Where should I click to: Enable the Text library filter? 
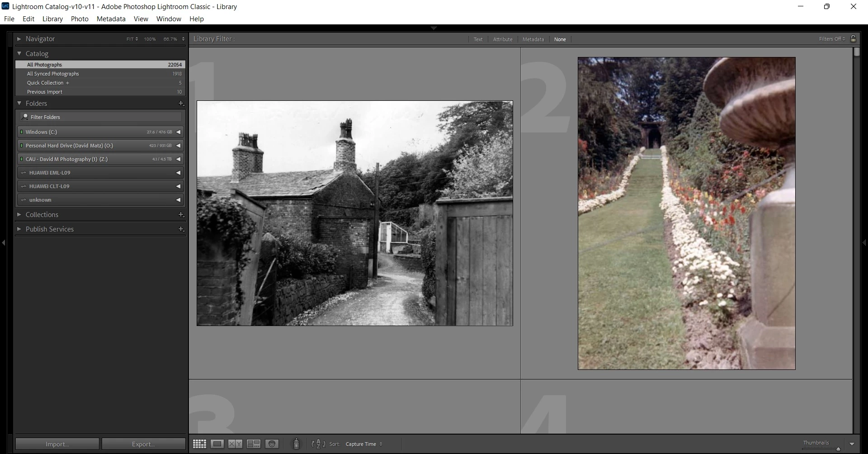pos(478,39)
